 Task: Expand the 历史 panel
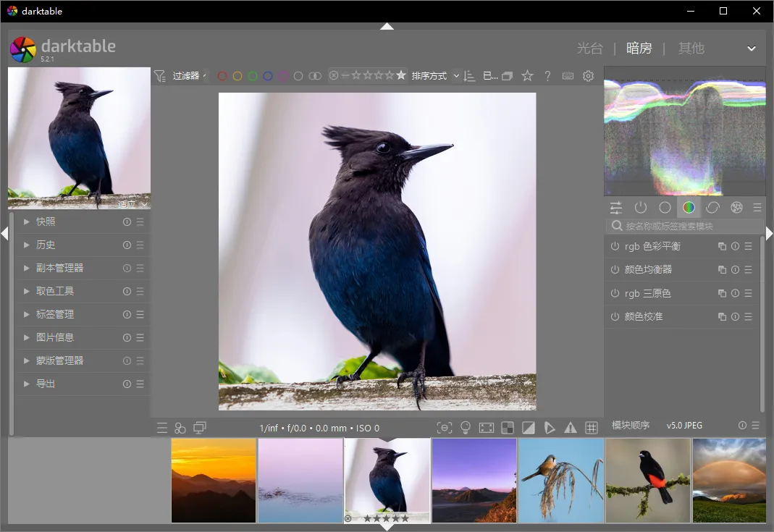coord(46,245)
